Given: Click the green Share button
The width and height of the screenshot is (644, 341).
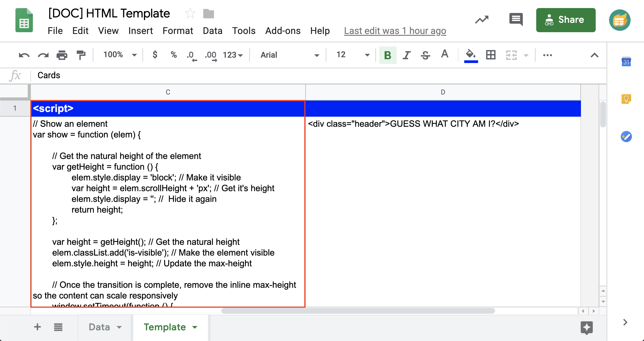Looking at the screenshot, I should point(566,20).
